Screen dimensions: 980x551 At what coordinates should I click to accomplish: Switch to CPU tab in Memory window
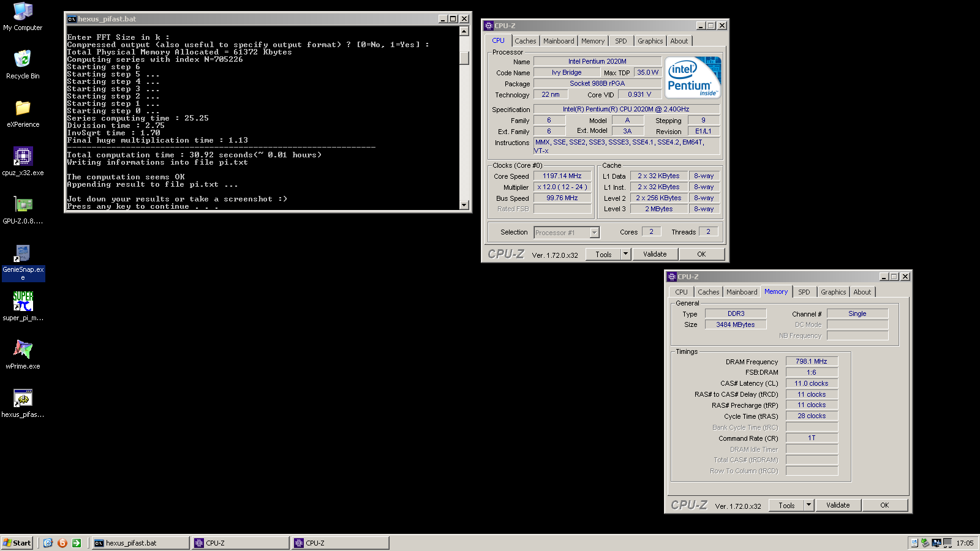(x=682, y=292)
